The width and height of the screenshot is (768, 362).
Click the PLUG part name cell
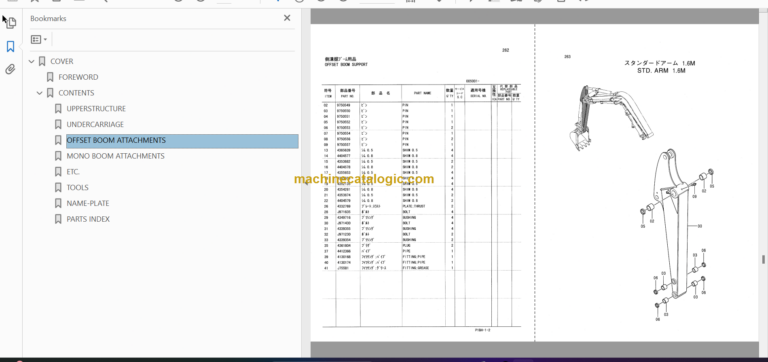(x=407, y=245)
